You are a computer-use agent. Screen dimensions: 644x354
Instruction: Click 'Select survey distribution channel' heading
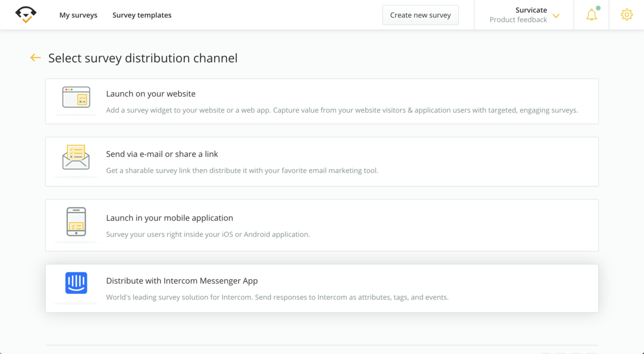pyautogui.click(x=143, y=58)
